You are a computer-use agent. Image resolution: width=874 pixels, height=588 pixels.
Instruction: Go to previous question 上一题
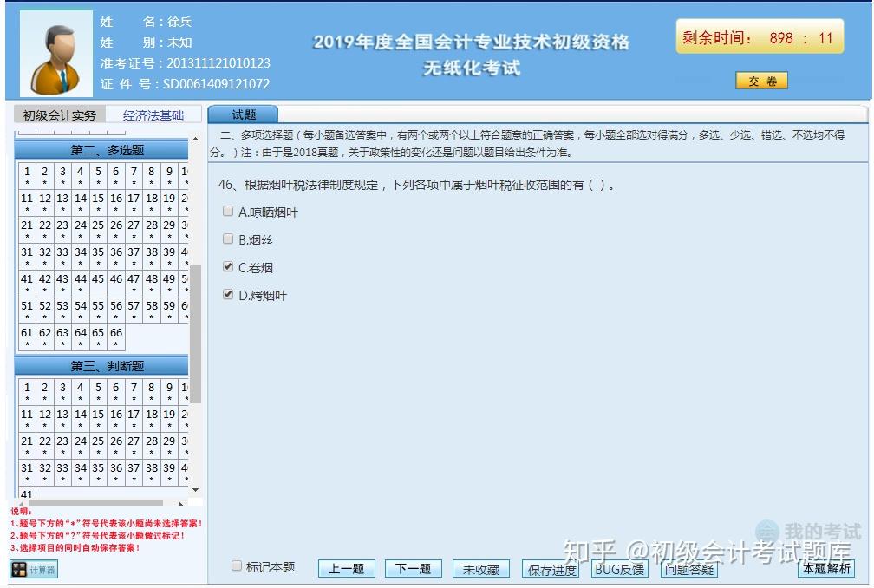tap(346, 569)
